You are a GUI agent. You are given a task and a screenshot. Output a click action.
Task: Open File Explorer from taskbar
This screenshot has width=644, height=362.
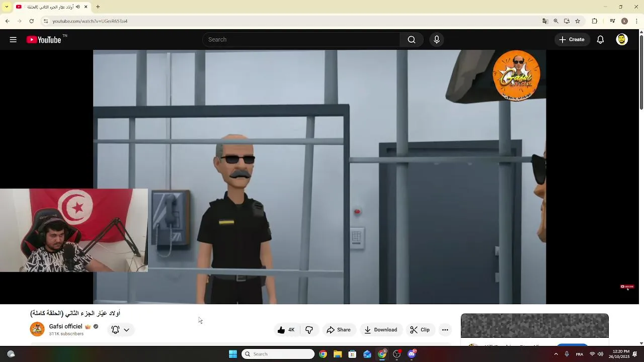pos(338,354)
